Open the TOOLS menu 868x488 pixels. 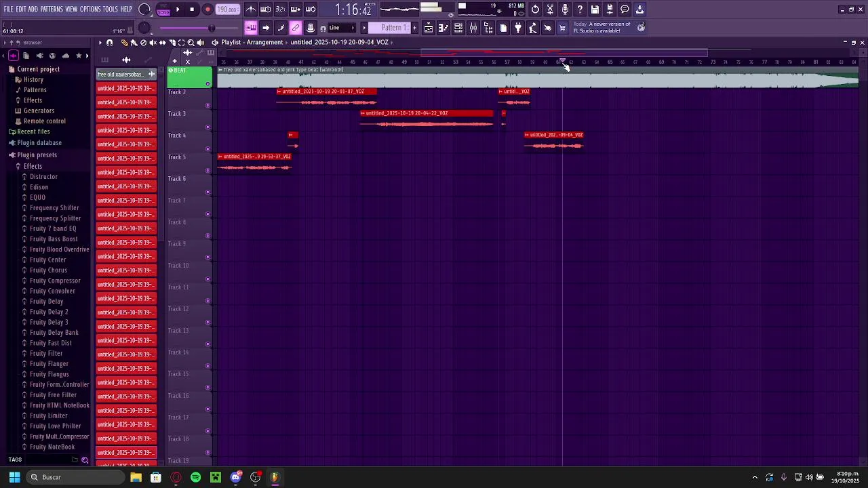tap(111, 9)
